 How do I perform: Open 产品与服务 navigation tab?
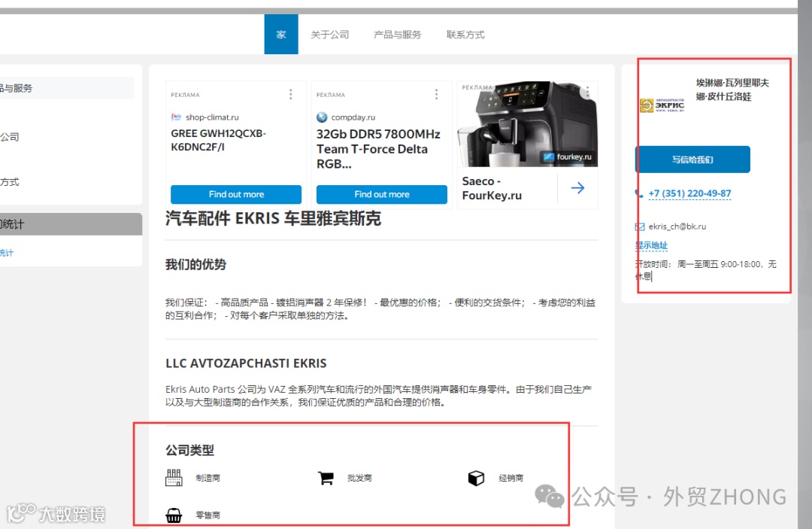click(398, 35)
